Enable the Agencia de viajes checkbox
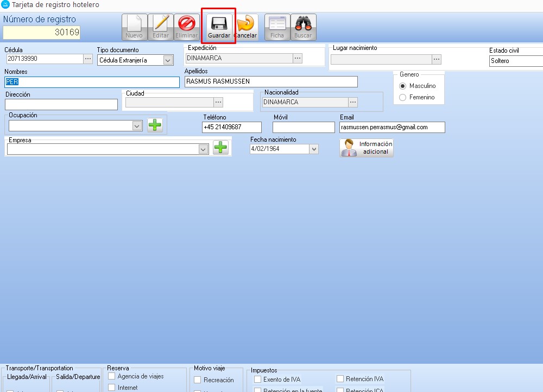543x392 pixels. click(x=112, y=376)
